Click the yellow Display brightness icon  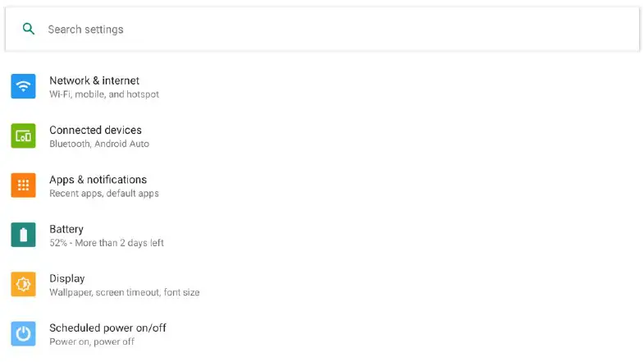click(x=23, y=284)
